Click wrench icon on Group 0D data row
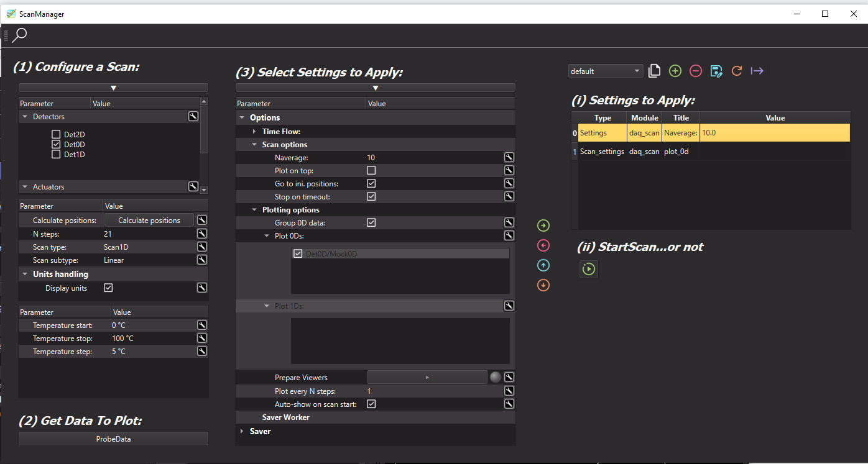This screenshot has height=464, width=868. click(x=509, y=222)
